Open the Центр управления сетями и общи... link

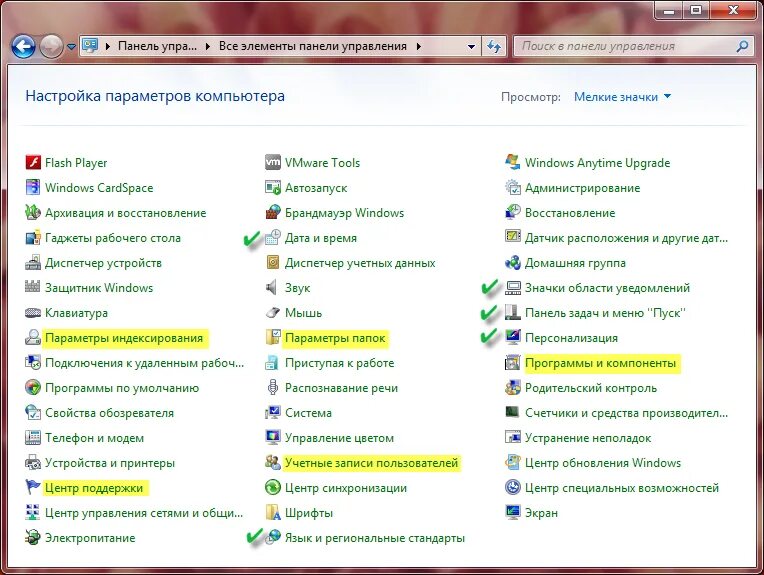[144, 513]
